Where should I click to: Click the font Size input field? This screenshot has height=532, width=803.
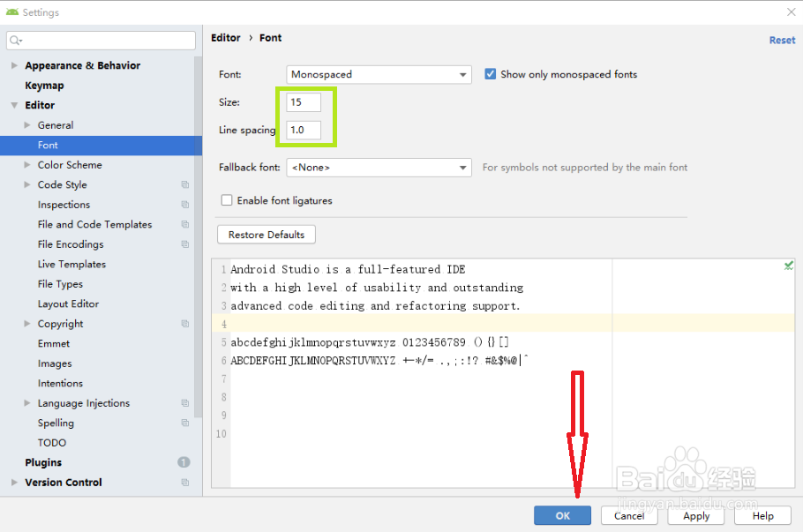(x=304, y=102)
